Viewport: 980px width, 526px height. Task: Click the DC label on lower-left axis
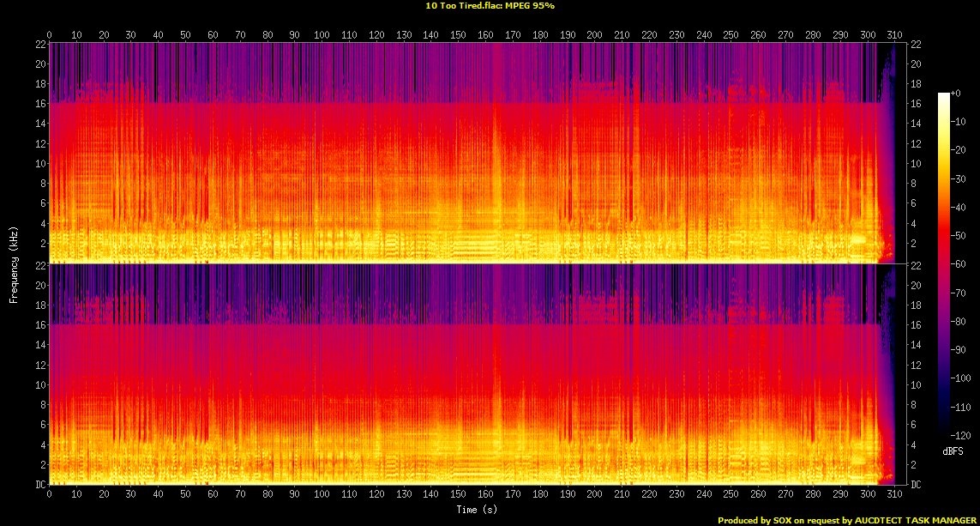[40, 484]
